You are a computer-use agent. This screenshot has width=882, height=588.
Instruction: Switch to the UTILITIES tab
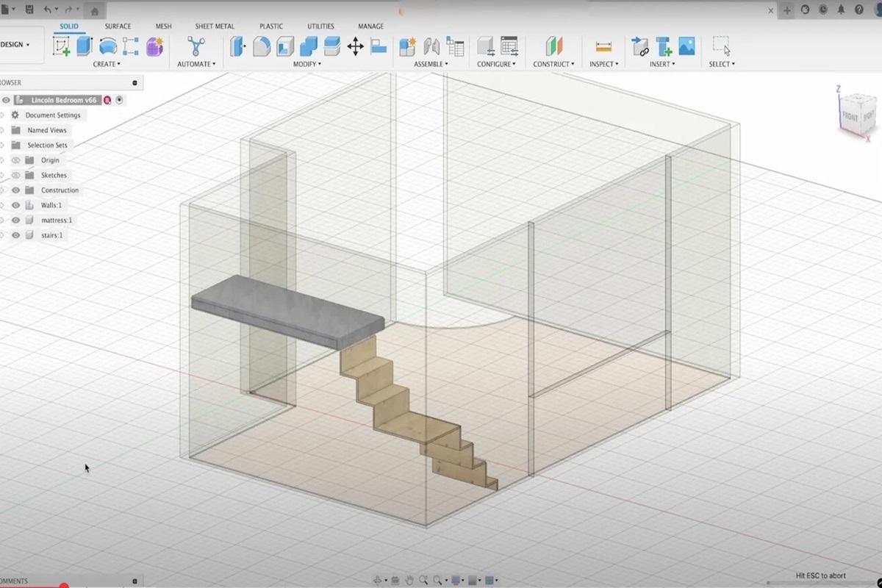320,26
